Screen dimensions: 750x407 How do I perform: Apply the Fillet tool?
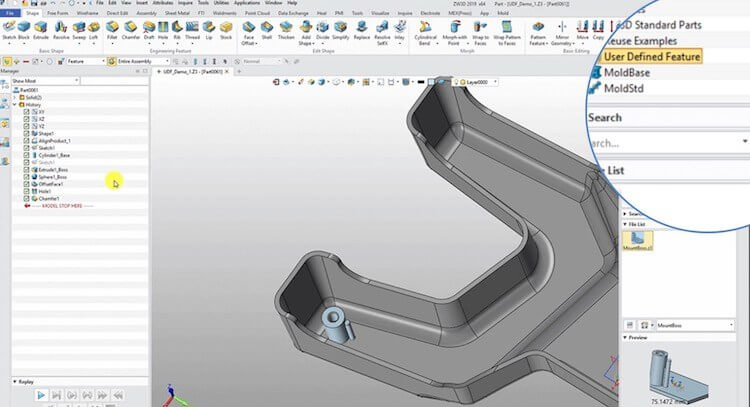click(112, 31)
